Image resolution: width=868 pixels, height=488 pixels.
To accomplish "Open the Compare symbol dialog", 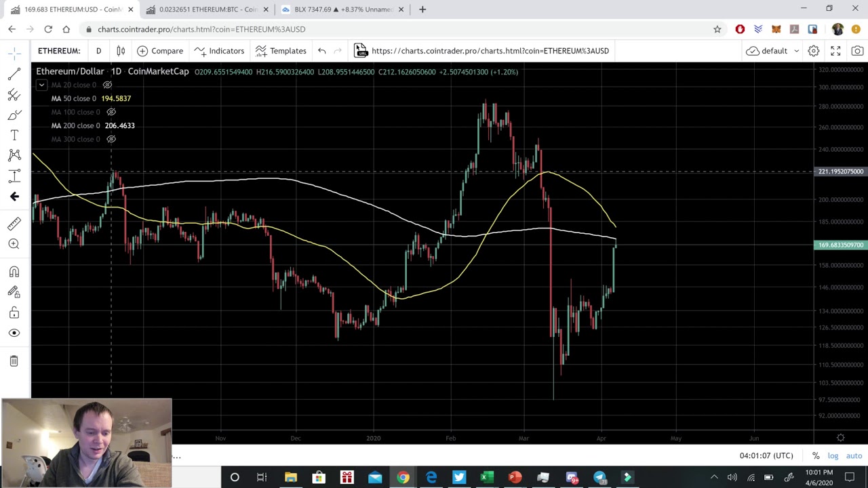I will coord(160,51).
